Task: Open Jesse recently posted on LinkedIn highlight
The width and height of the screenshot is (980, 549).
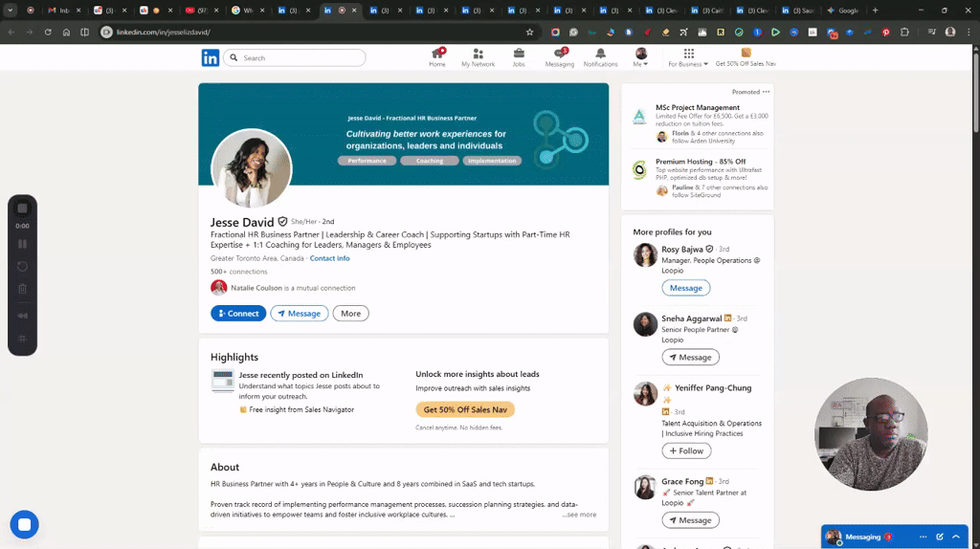Action: [301, 375]
